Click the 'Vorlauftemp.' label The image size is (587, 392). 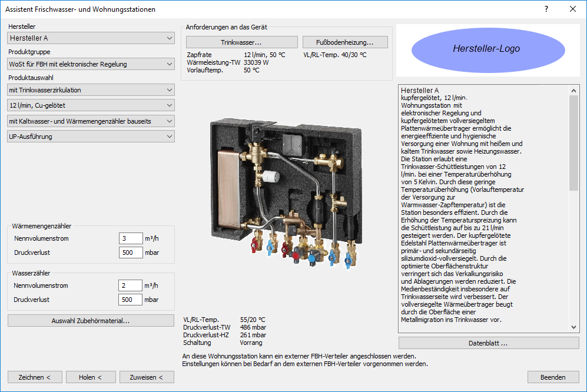(205, 70)
